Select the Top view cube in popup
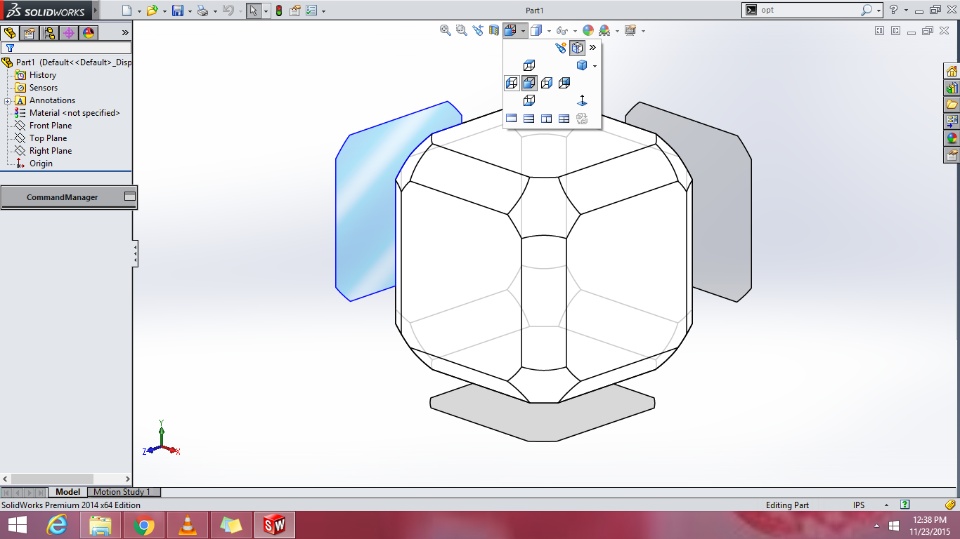This screenshot has width=960, height=539. (x=529, y=65)
